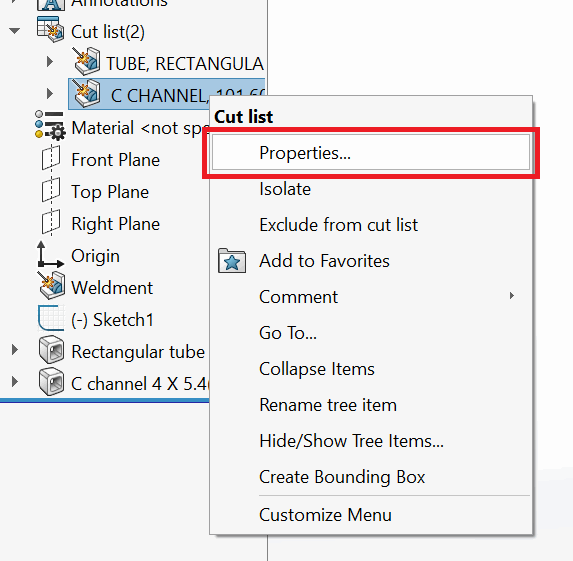
Task: Expand the Rectangular tube feature
Action: point(15,350)
